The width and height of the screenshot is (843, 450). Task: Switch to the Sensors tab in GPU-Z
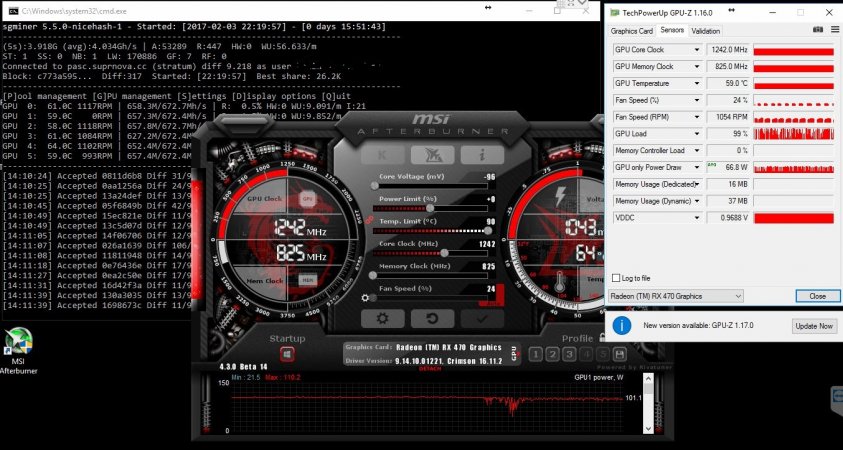point(672,30)
